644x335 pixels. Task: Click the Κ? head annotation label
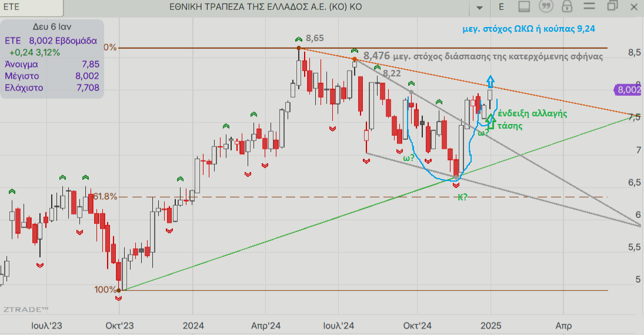[462, 197]
